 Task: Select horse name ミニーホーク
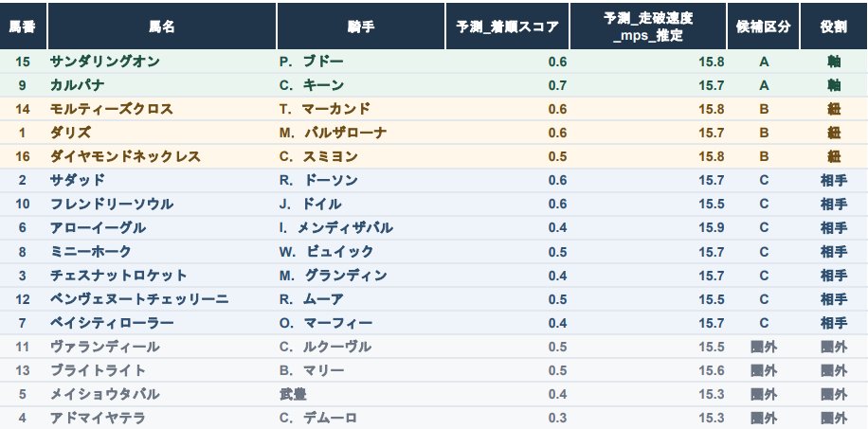pos(91,252)
